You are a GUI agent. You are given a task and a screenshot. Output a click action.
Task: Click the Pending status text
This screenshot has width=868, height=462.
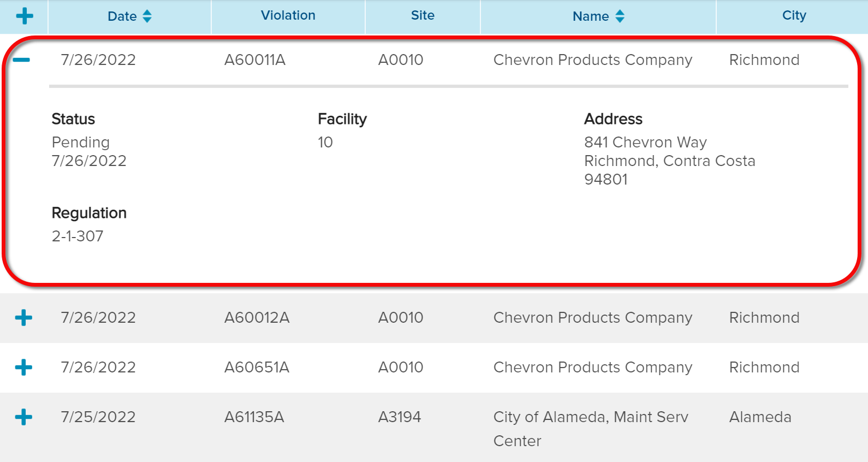click(81, 142)
